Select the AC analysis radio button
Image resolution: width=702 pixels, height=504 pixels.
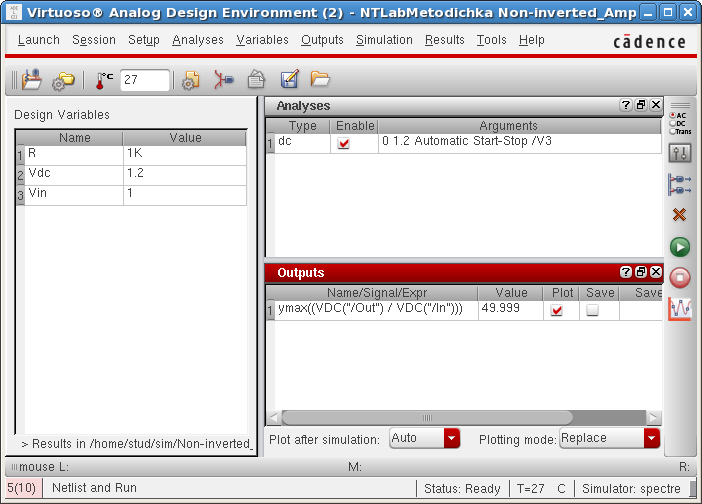[672, 115]
